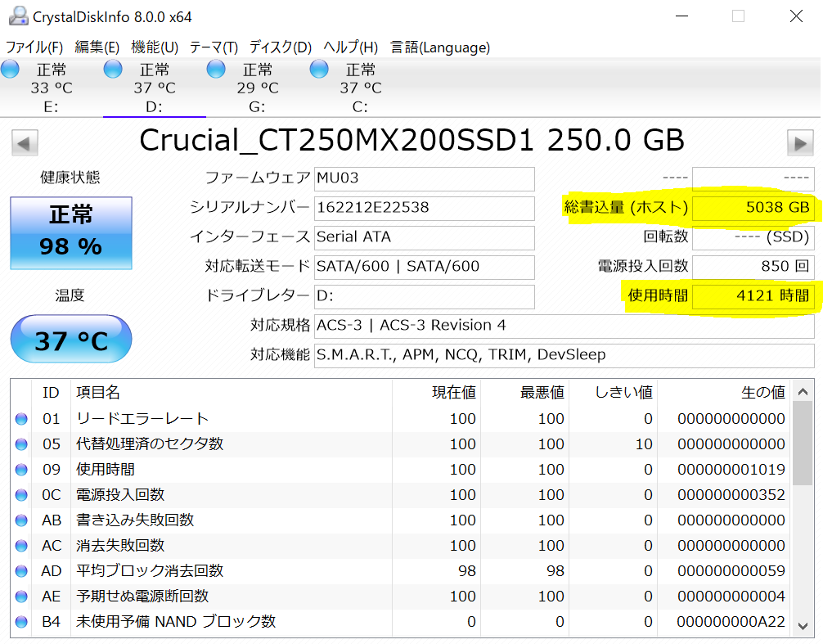The height and width of the screenshot is (644, 823).
Task: Click status dot for リードエラーレート row
Action: click(21, 419)
